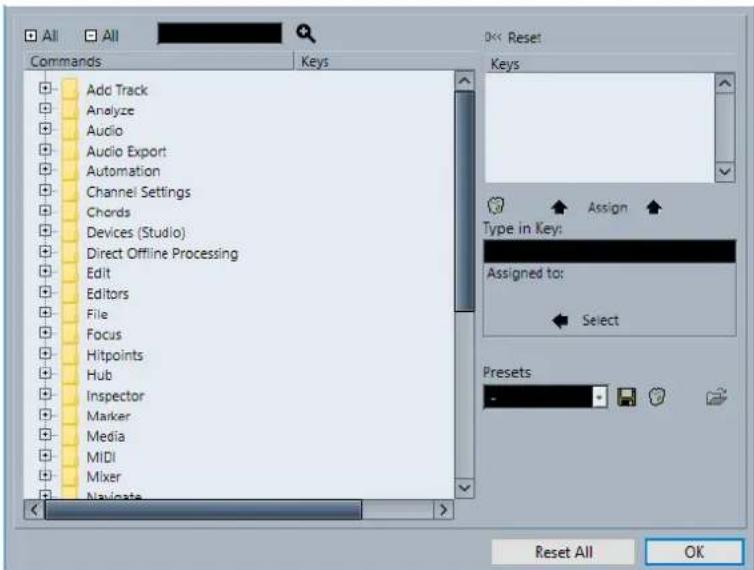Confirm with the OK button
Image resolution: width=754 pixels, height=570 pixels.
click(694, 552)
